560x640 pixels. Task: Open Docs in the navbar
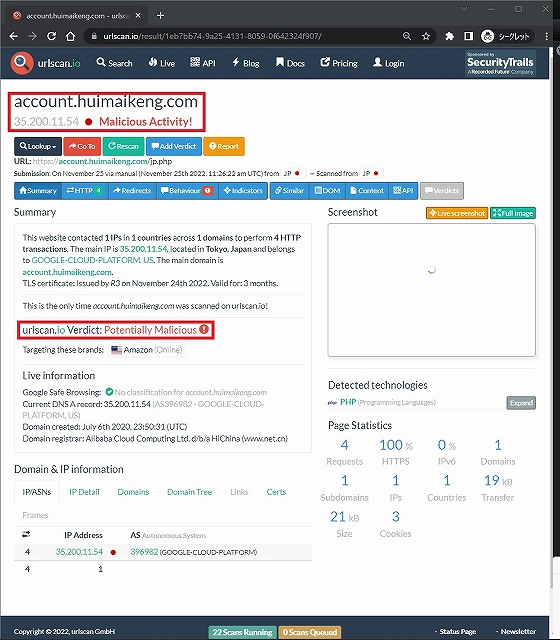point(290,63)
